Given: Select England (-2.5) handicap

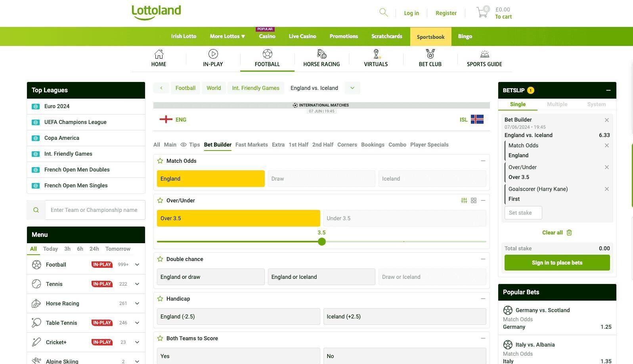Looking at the screenshot, I should click(x=239, y=316).
